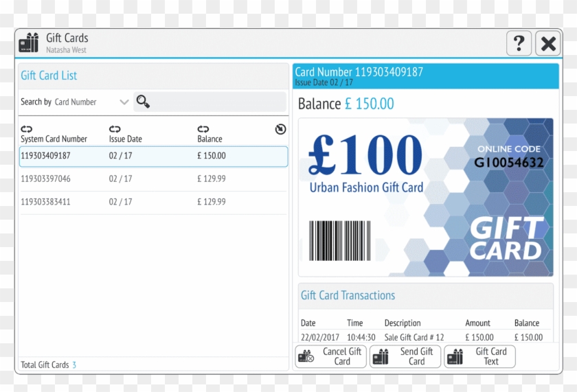Click the Balance £ 150.00 heading
The height and width of the screenshot is (392, 577).
tap(346, 104)
